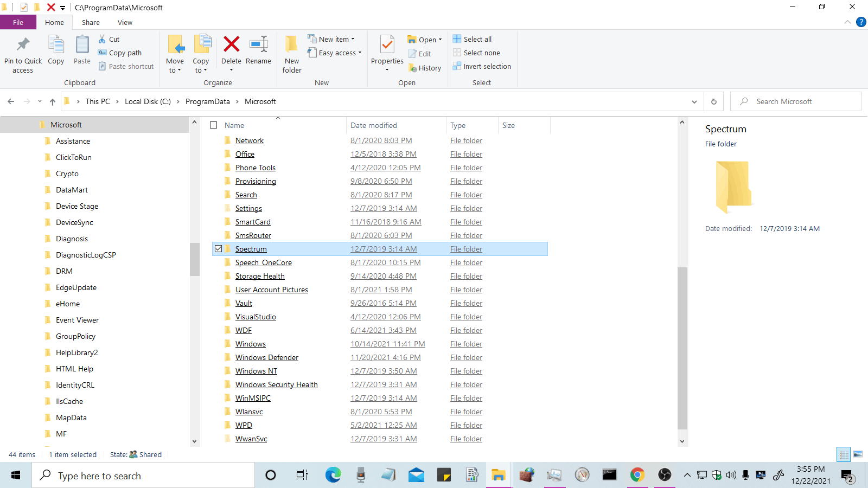Click the Search Microsoft input box

pyautogui.click(x=795, y=101)
